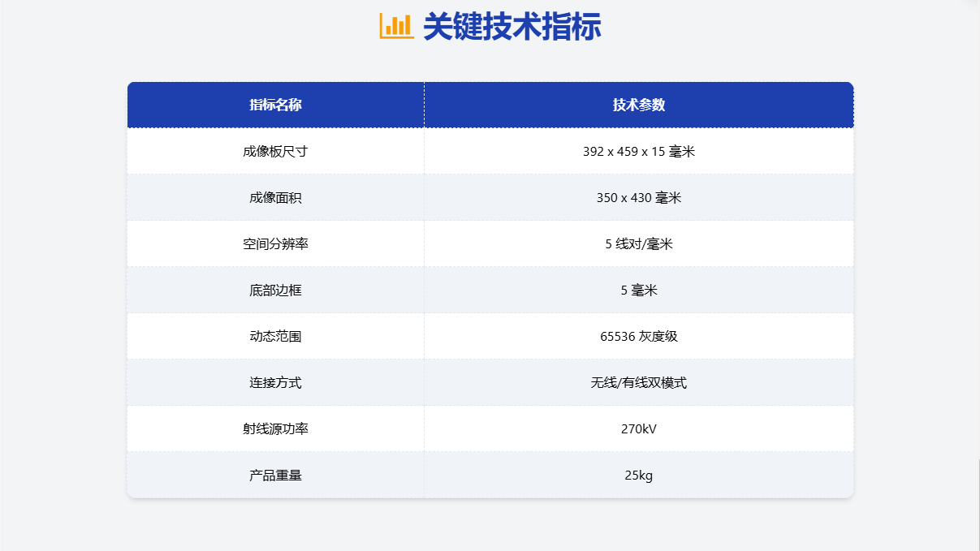Select the 产品重量 row label
Image resolution: width=980 pixels, height=551 pixels.
point(274,475)
